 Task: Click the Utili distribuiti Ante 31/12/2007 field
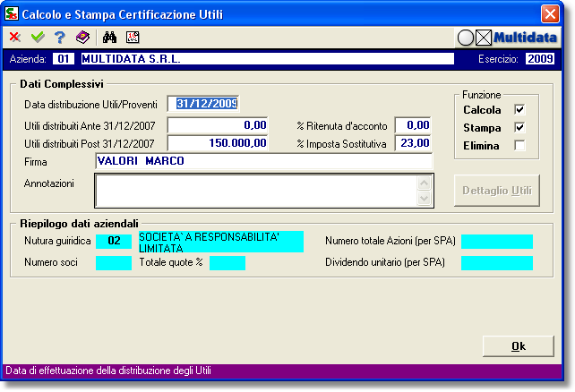(218, 125)
